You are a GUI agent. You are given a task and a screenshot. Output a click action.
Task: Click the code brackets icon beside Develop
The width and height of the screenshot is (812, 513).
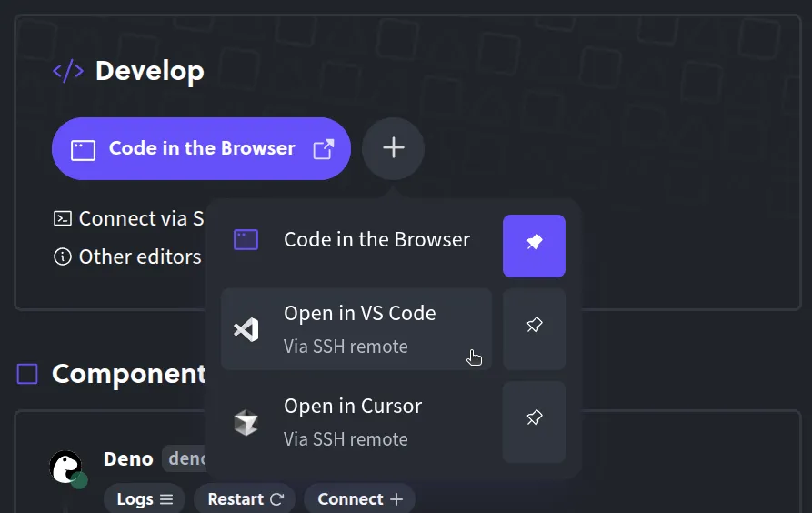[68, 71]
